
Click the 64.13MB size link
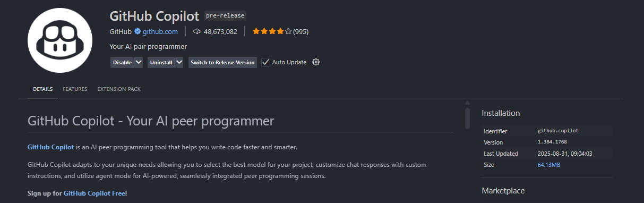549,165
